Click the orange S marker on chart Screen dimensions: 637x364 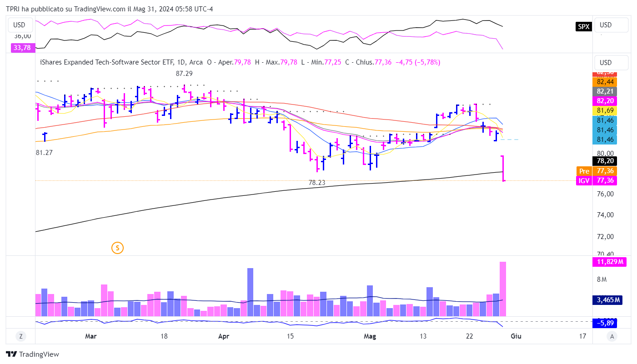(118, 248)
